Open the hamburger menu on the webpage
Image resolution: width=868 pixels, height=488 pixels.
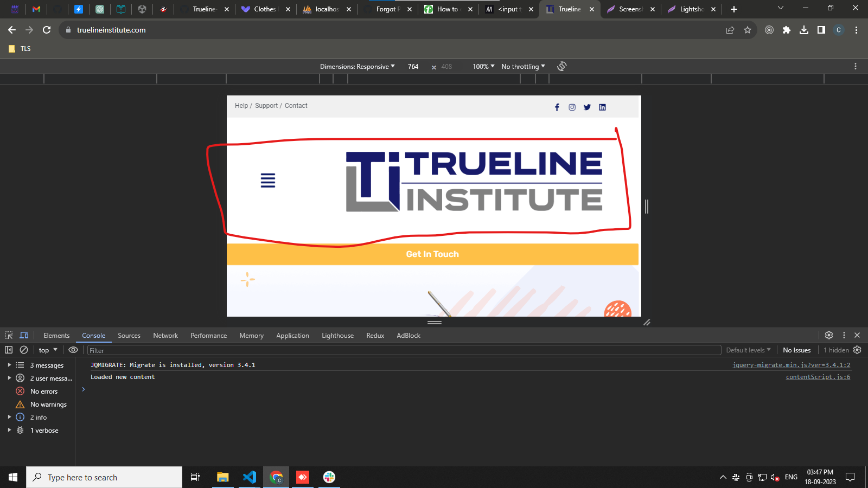pyautogui.click(x=268, y=181)
